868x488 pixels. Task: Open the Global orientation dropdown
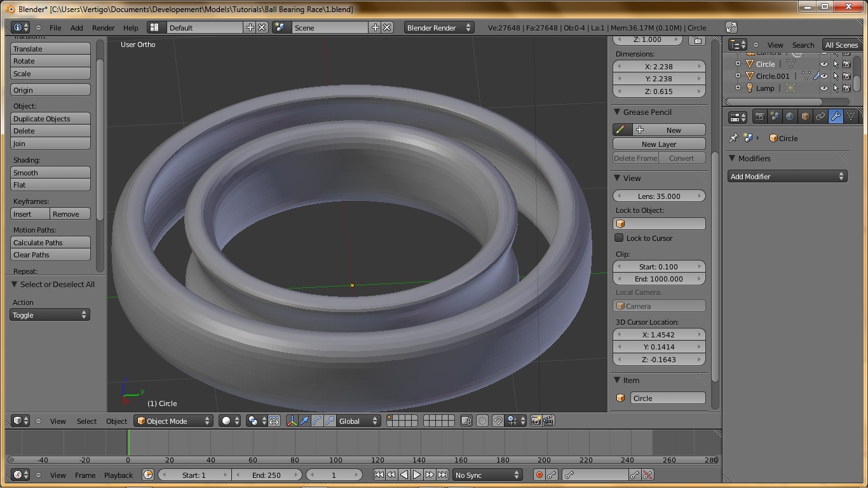pyautogui.click(x=358, y=421)
